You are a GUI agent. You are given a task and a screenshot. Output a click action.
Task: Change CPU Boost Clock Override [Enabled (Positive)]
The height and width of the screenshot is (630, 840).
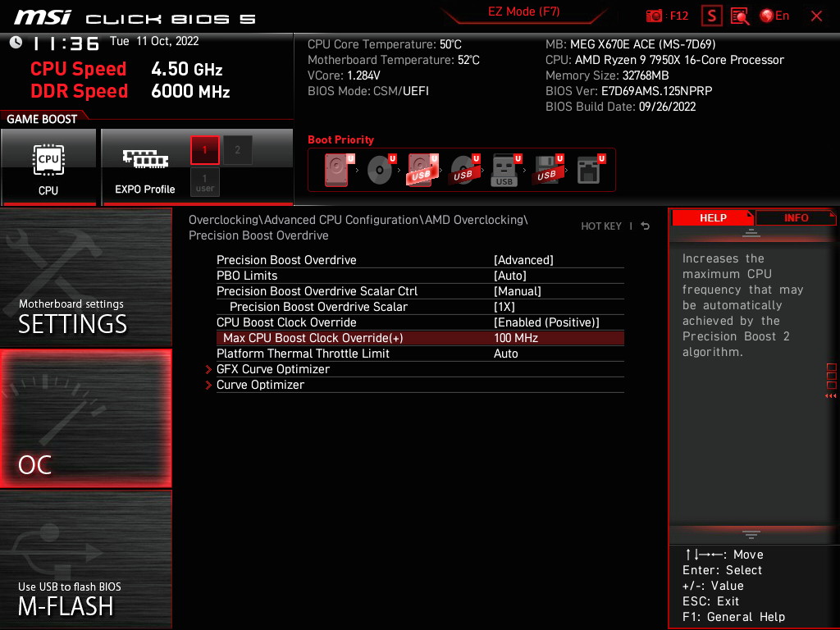pos(546,322)
